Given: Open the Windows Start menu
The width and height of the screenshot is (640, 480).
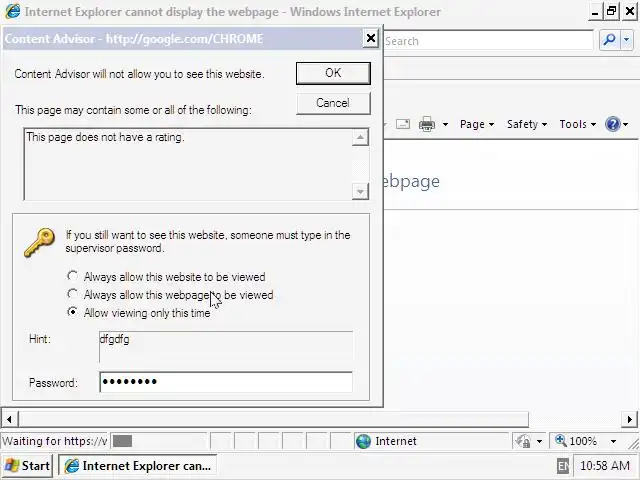Looking at the screenshot, I should [27, 466].
